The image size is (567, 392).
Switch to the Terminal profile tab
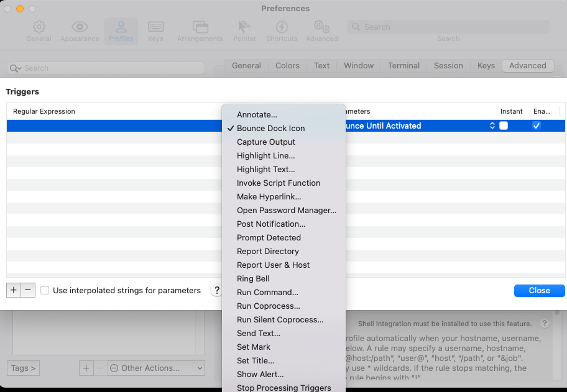tap(403, 66)
